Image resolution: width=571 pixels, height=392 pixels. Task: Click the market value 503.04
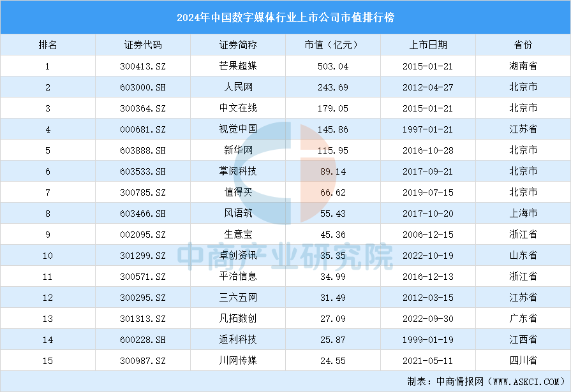[x=333, y=66]
